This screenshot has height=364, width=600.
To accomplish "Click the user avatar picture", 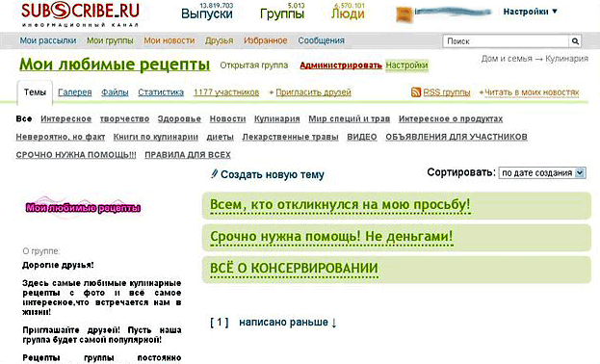I will coord(404,14).
